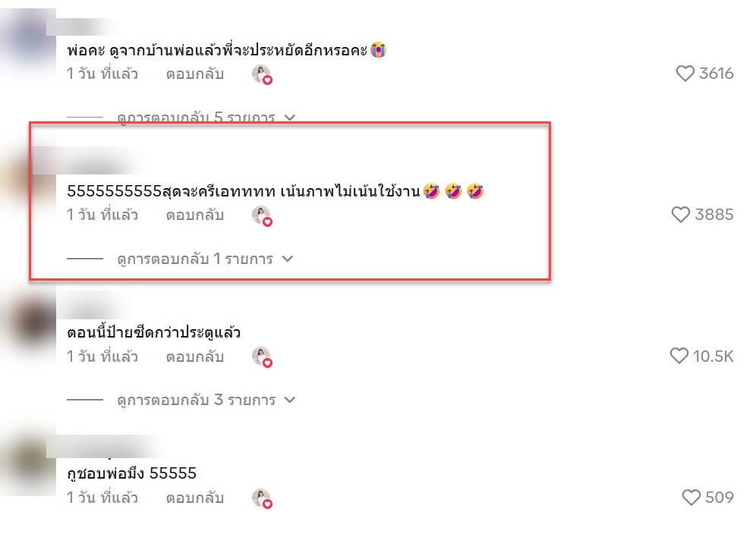Click the 10.5K like count
Screen dimensions: 756x534
point(713,357)
